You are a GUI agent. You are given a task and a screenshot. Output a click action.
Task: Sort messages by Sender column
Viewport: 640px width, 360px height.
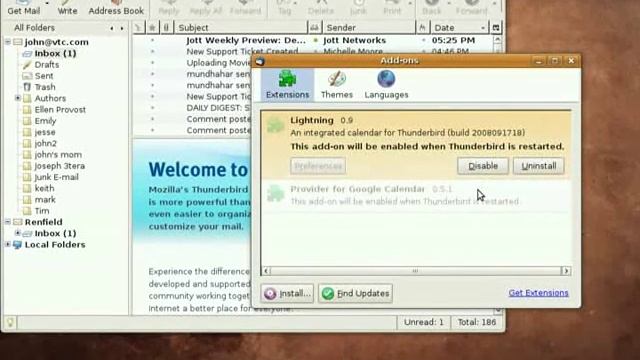[368, 27]
